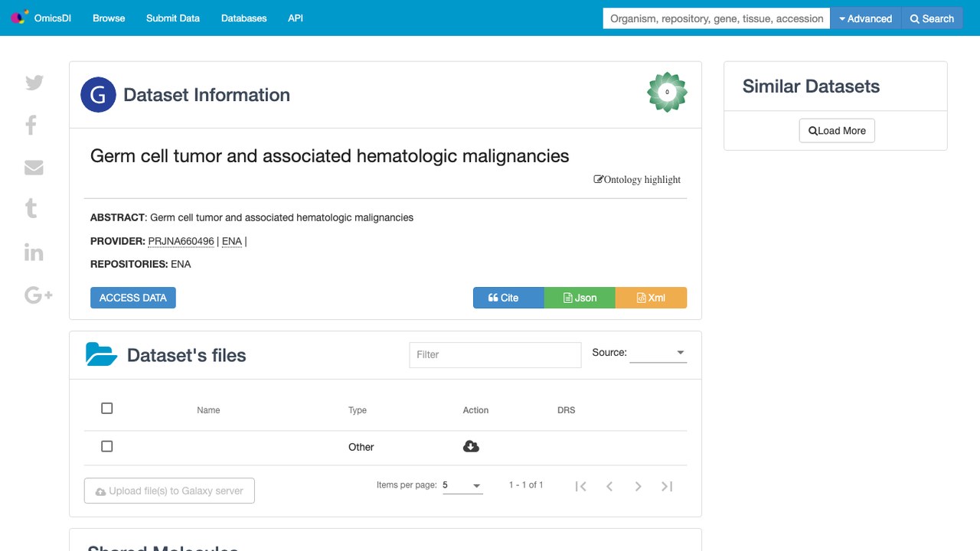Share dataset on Tumblr
Screen dimensions: 980x551
[31, 208]
